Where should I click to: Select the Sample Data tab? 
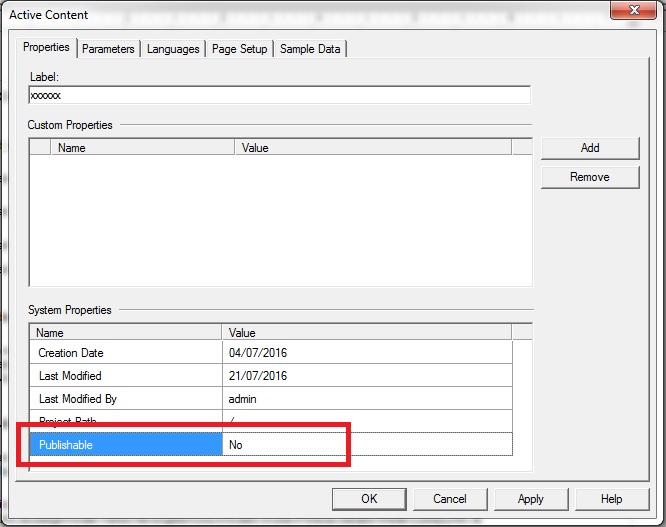click(310, 49)
